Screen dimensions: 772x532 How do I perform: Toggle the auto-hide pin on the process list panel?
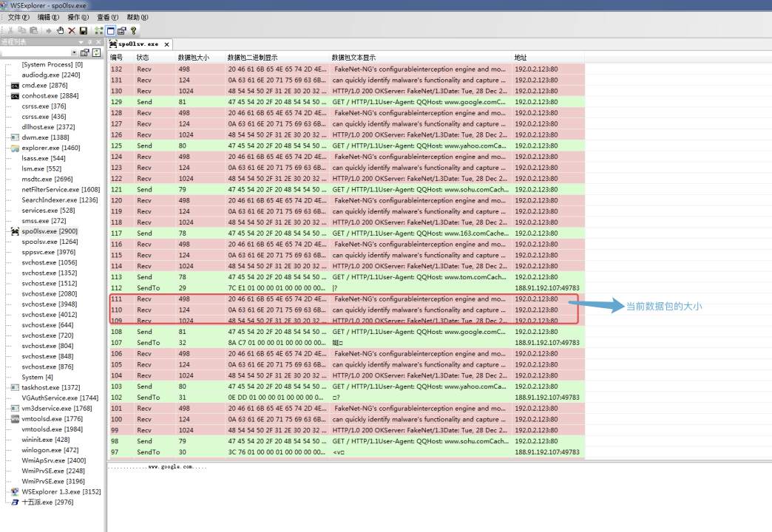89,42
